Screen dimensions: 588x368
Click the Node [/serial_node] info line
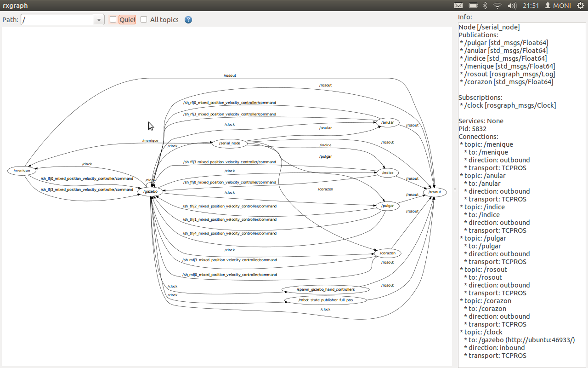tap(489, 27)
